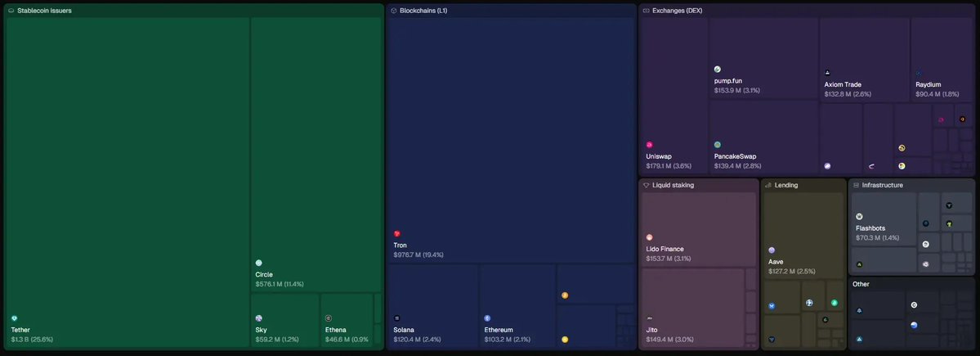Screen dimensions: 980x356
Task: Click the Axiom Trade value $132.8 M (2.6%)
Action: (x=848, y=94)
